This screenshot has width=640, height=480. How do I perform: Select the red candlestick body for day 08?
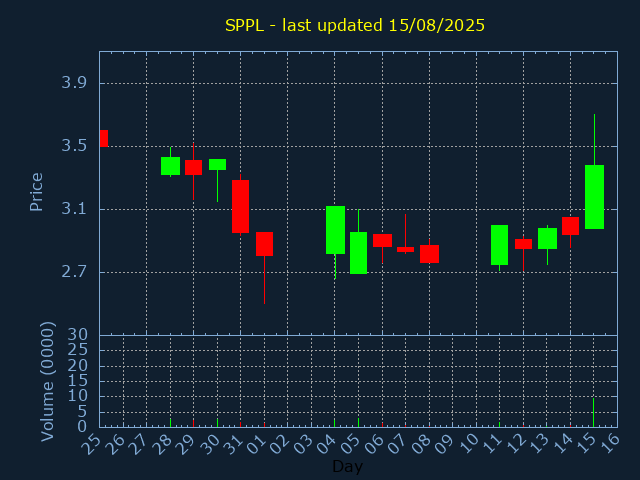pyautogui.click(x=429, y=254)
